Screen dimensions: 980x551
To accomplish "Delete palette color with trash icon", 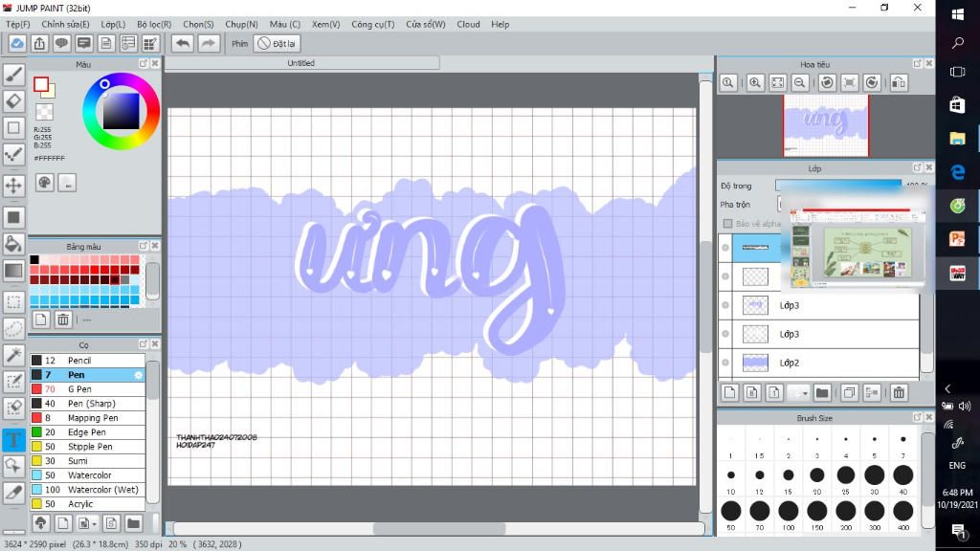I will click(x=63, y=320).
